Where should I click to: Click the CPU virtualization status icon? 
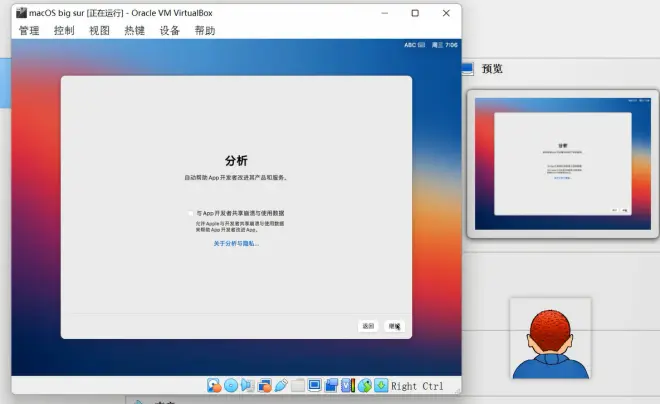(x=348, y=385)
